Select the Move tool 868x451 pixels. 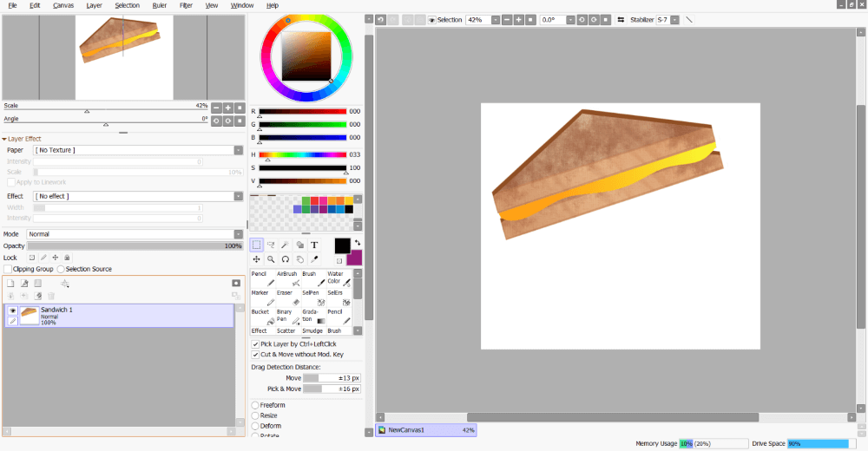256,259
